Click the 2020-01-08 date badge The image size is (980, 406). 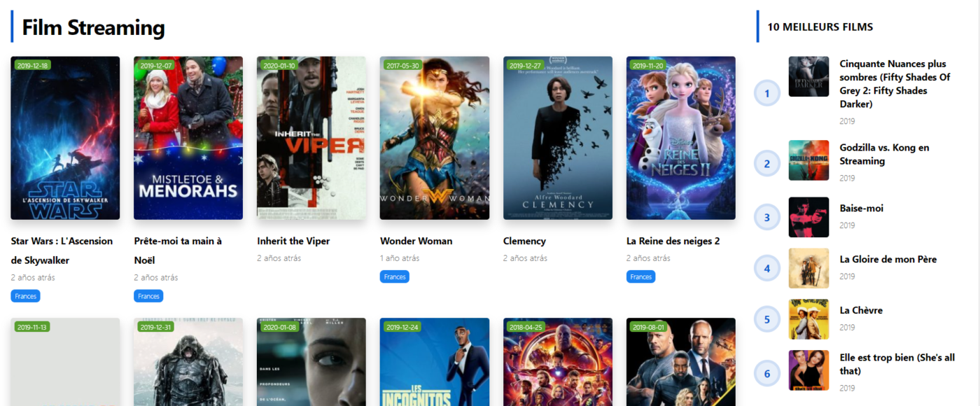click(x=279, y=327)
